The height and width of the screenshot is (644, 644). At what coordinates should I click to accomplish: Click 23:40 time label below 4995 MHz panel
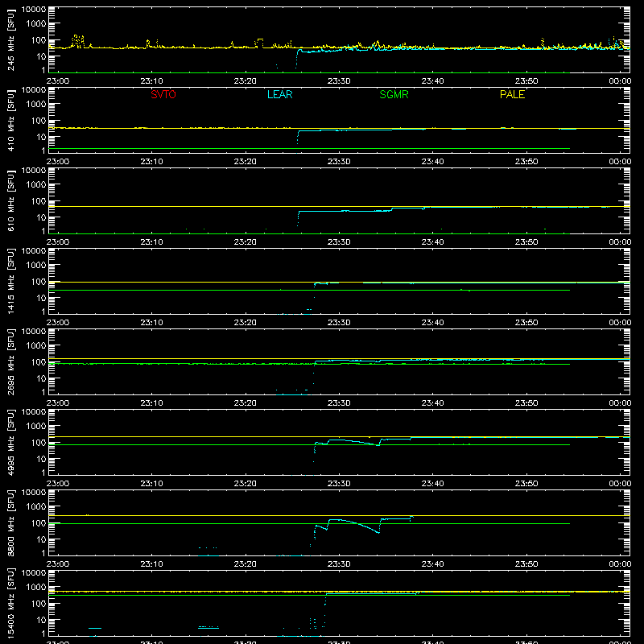432,484
